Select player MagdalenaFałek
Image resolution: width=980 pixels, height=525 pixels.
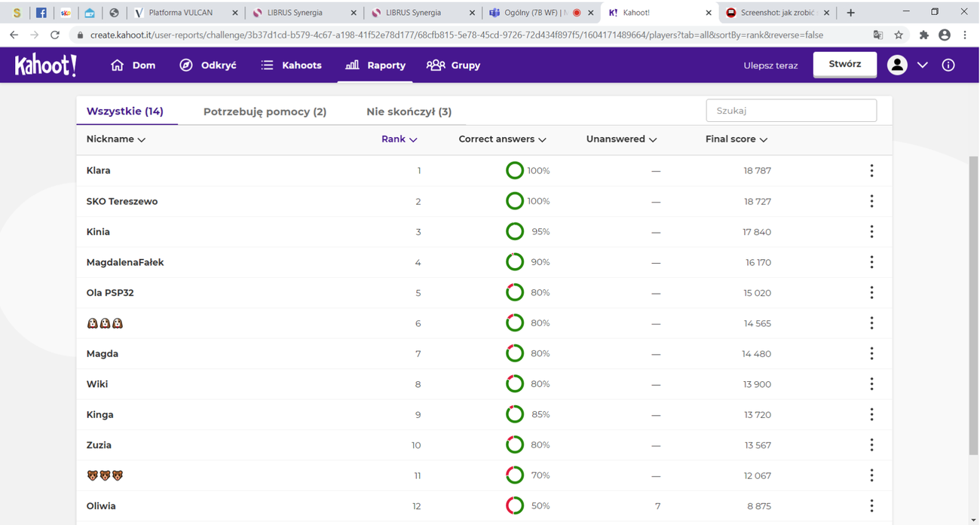[x=125, y=262]
